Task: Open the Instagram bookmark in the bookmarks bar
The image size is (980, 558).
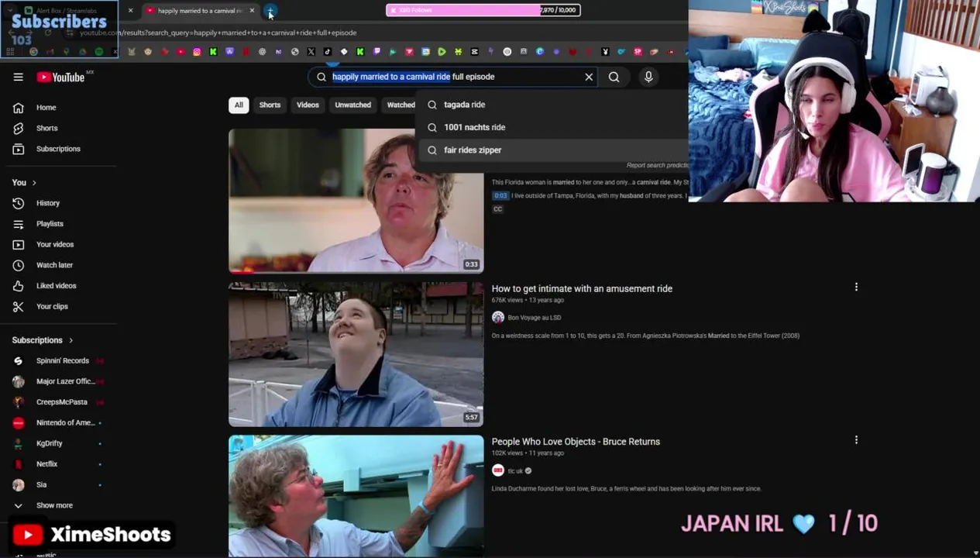Action: (x=197, y=52)
